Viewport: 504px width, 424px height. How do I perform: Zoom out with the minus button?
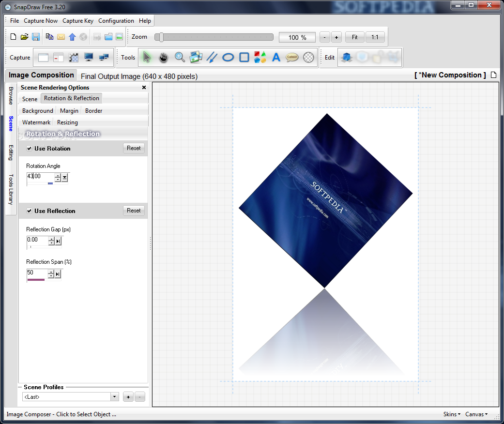point(325,37)
